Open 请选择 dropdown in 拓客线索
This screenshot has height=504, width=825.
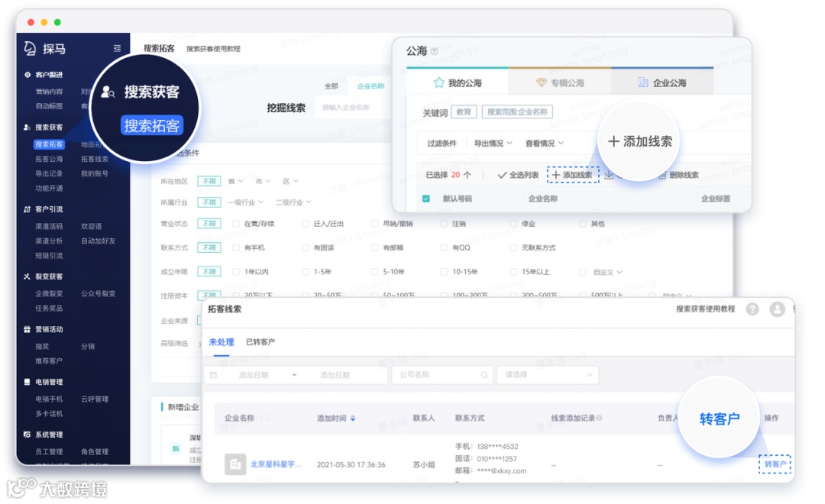tap(548, 375)
